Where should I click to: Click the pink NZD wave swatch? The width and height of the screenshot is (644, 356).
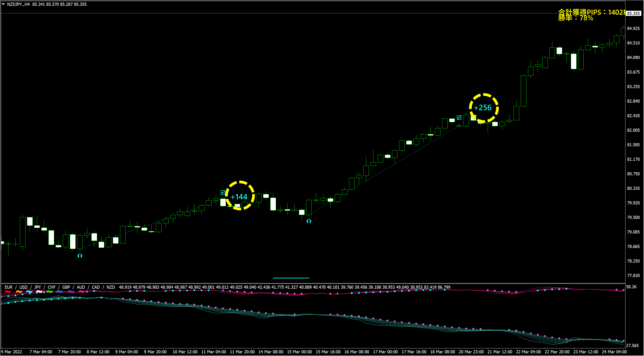pyautogui.click(x=81, y=292)
